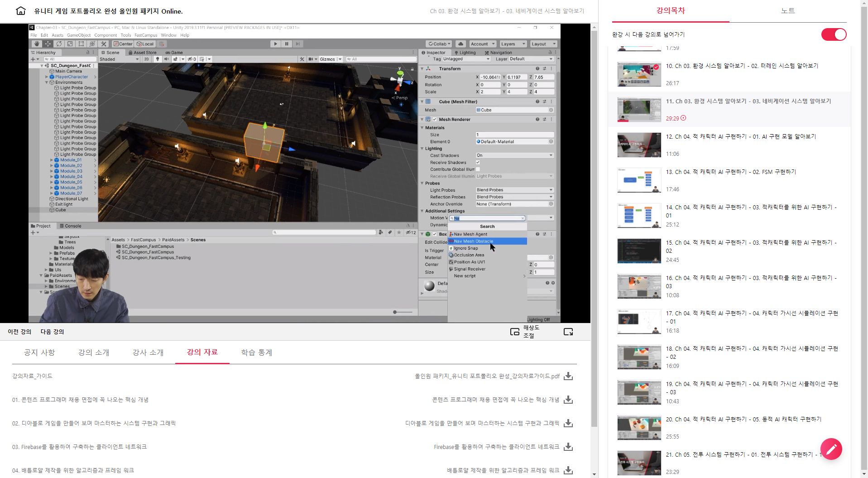
Task: Open Cast Shadows On dropdown
Action: pos(515,155)
